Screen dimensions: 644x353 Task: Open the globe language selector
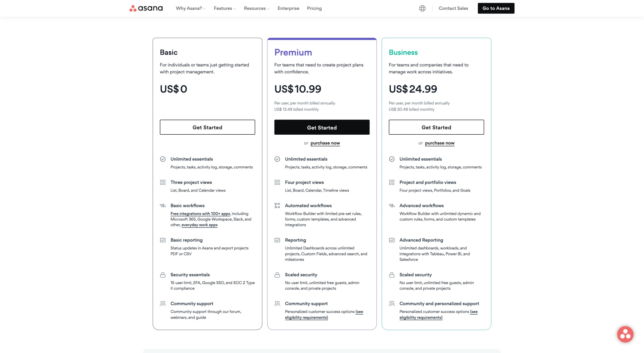(x=422, y=8)
